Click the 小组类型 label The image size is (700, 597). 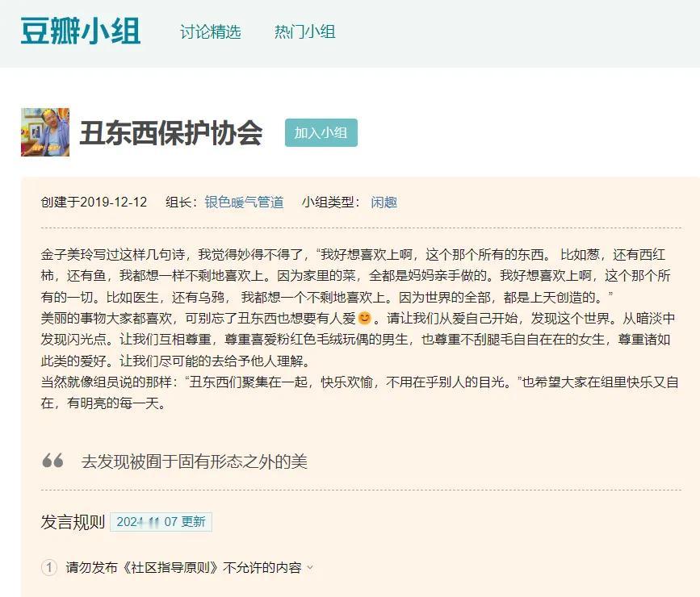coord(326,202)
